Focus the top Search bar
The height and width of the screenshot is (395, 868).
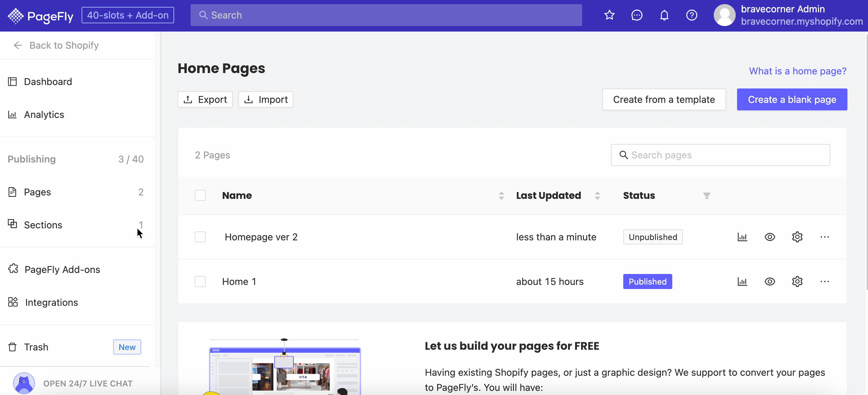(x=386, y=15)
